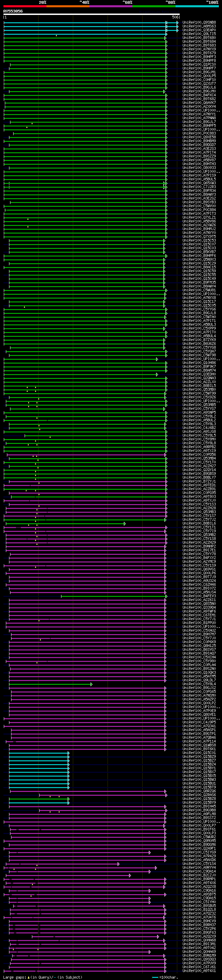Select the UniRef100_C0PD56 label
The height and width of the screenshot is (980, 222).
pos(199,455)
